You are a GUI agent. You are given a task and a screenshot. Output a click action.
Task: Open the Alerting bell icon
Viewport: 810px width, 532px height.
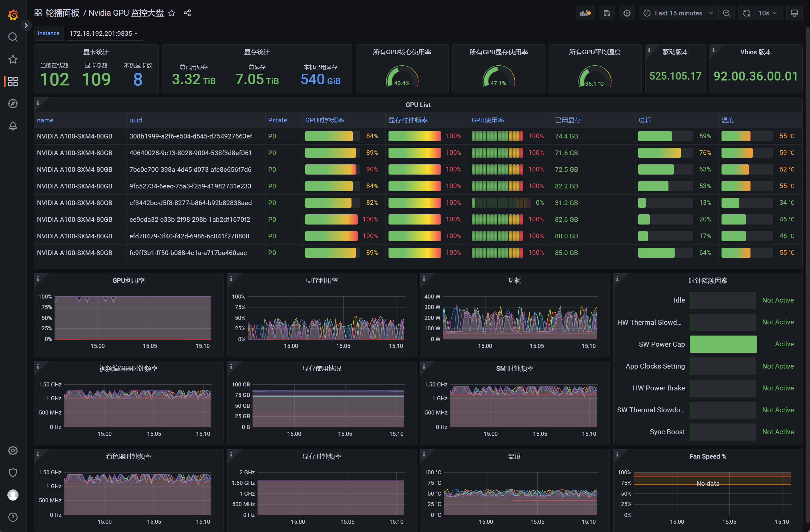tap(13, 126)
